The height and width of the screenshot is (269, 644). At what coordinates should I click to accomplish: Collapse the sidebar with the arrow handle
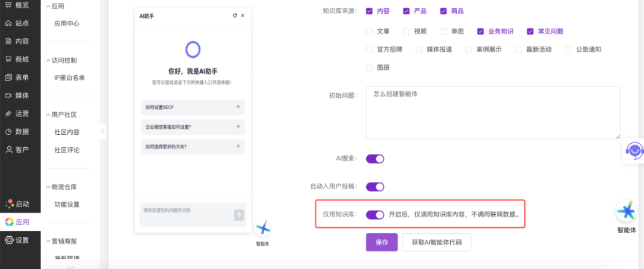pyautogui.click(x=102, y=131)
